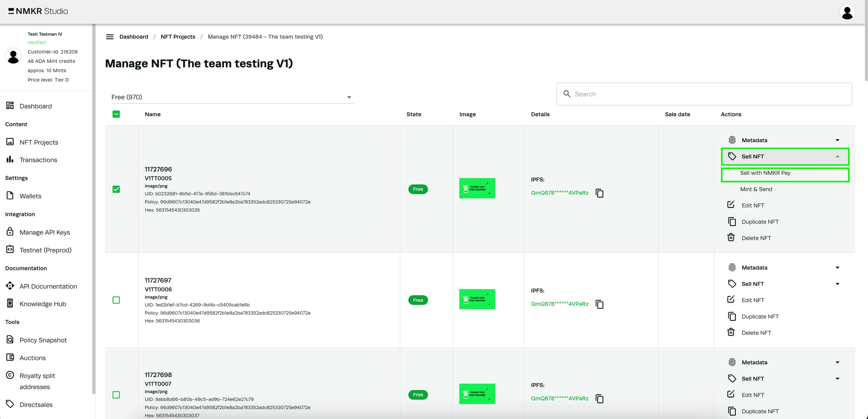Click the green thumbnail image of V1TT0005
868x419 pixels.
tap(477, 188)
